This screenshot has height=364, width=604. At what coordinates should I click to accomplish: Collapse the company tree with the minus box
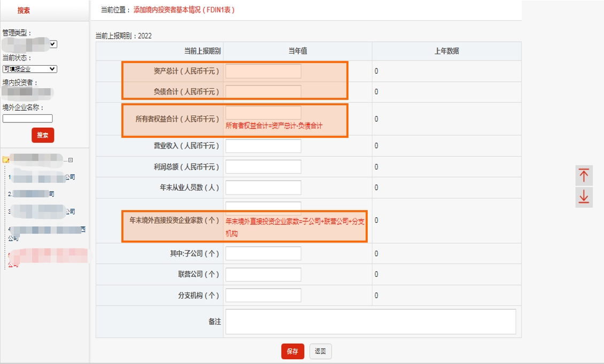(x=71, y=160)
